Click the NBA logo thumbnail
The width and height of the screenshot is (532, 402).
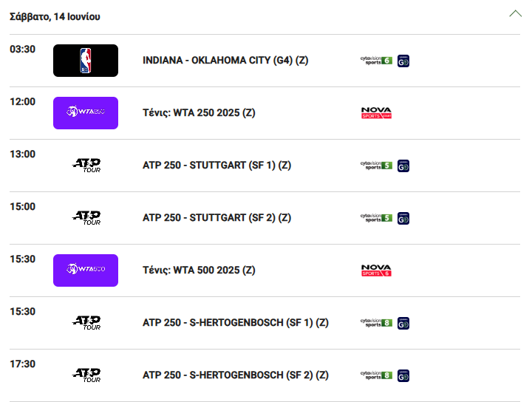[x=86, y=61]
